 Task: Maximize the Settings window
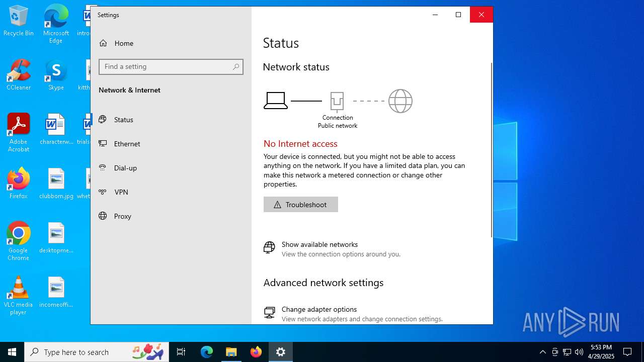(x=458, y=15)
